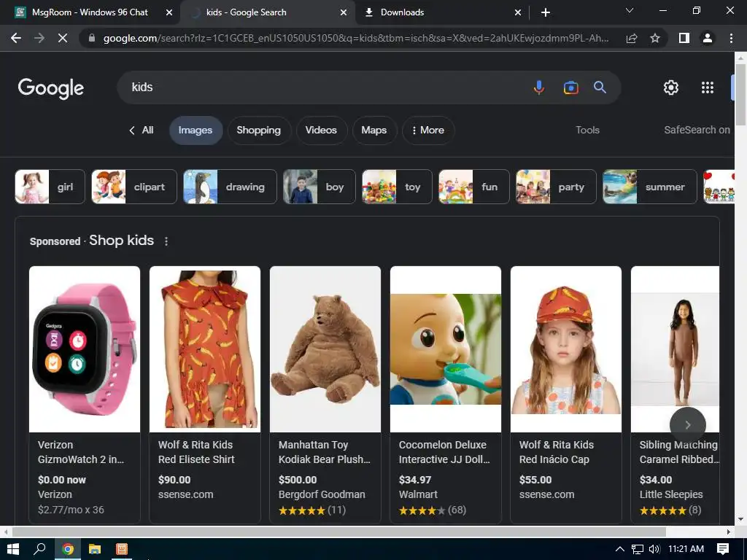
Task: Open the Windows notification center
Action: 723,549
